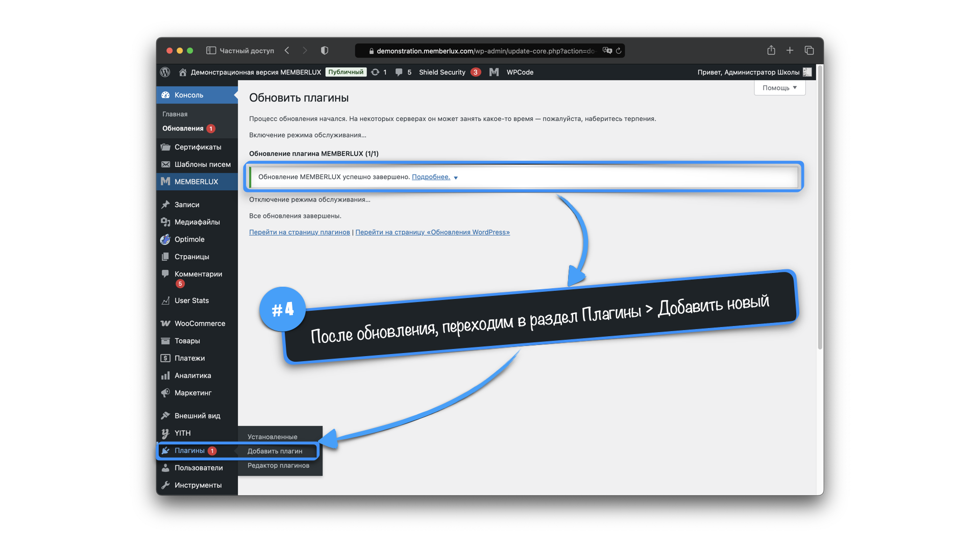Click the home icon beside site name

pyautogui.click(x=183, y=72)
